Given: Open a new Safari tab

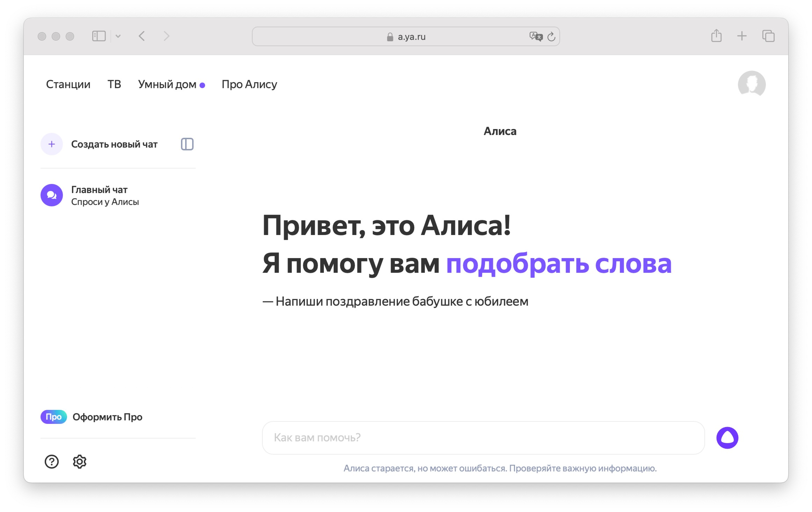Looking at the screenshot, I should [x=742, y=36].
